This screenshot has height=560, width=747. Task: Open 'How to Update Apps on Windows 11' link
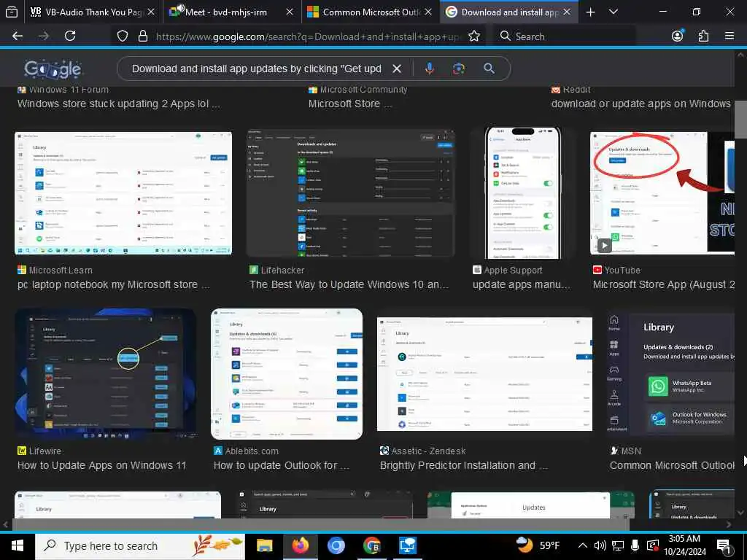coord(101,465)
